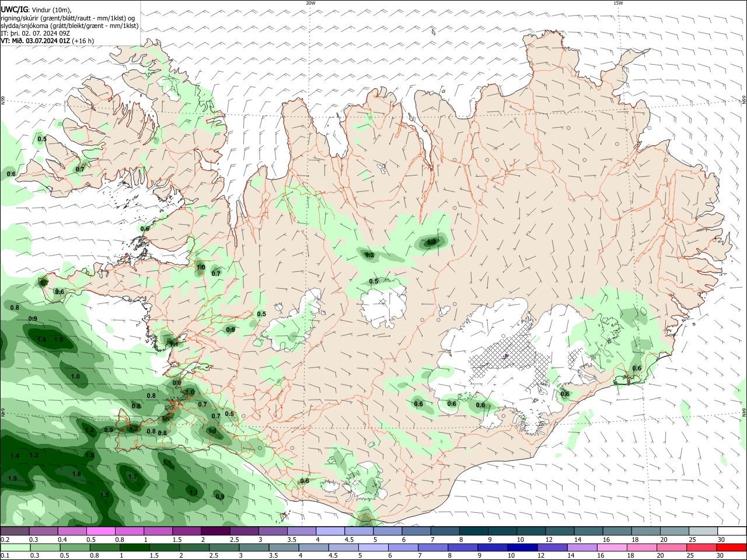Select the light gray 25–30 snow legend swatch
Image resolution: width=747 pixels, height=560 pixels.
coord(703,531)
